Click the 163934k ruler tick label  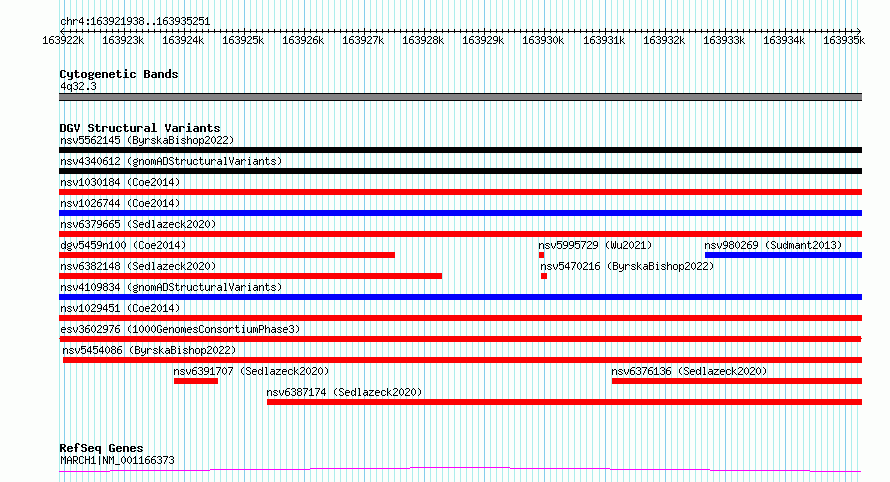pyautogui.click(x=784, y=41)
